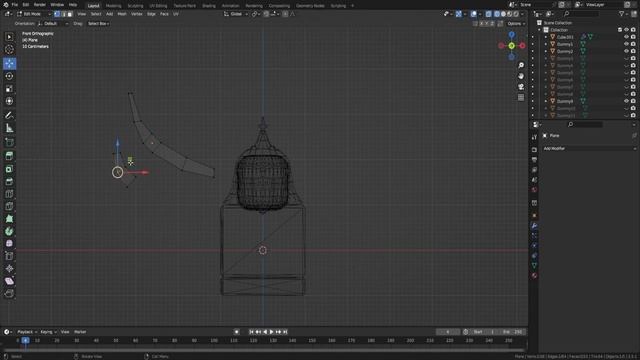Open the Object Data properties triangle tab
The width and height of the screenshot is (640, 360).
pyautogui.click(x=534, y=265)
